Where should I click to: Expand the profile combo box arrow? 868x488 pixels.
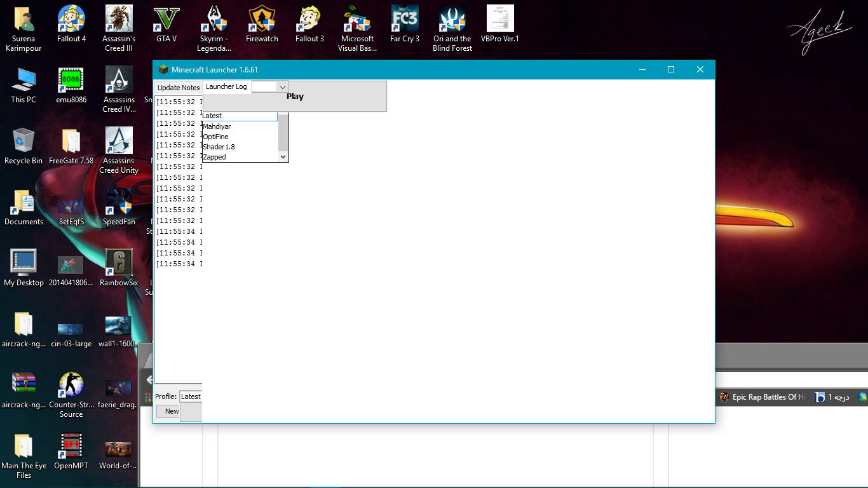coord(283,87)
